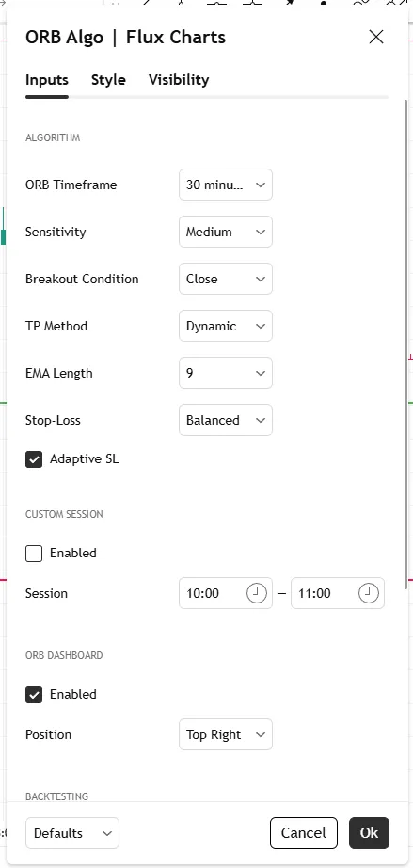Expand the Sensitivity dropdown

[226, 232]
